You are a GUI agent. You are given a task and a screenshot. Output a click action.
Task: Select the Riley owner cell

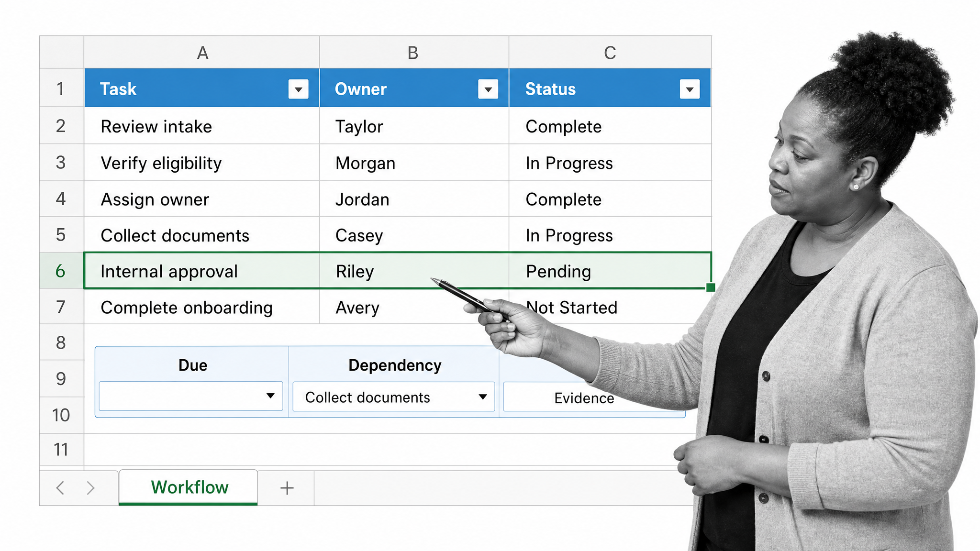click(414, 271)
